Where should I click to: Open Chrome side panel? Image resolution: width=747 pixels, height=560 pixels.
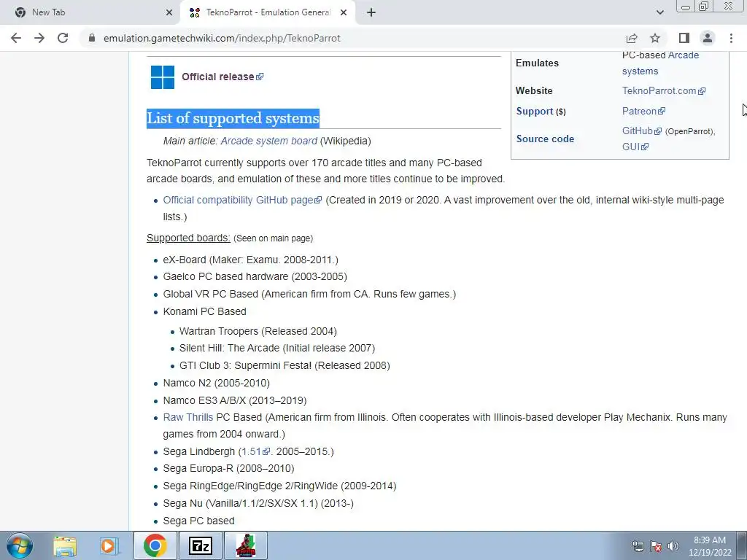click(x=684, y=38)
